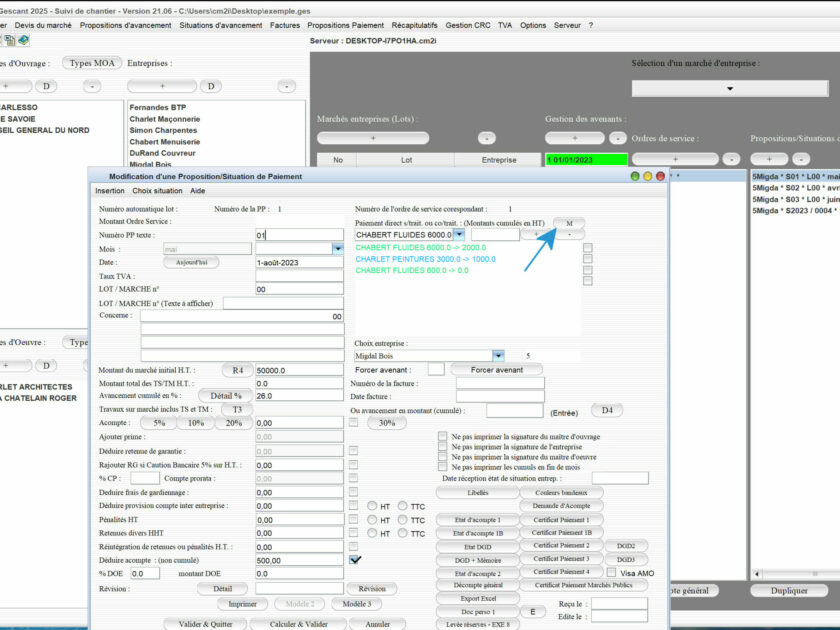840x630 pixels.
Task: Click the Aujourd'hui date button
Action: 191,262
